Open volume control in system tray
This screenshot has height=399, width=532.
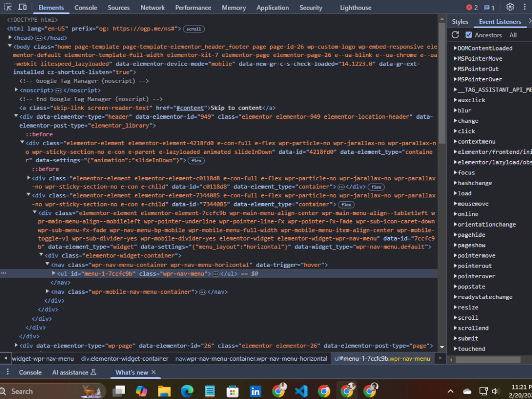[x=495, y=391]
